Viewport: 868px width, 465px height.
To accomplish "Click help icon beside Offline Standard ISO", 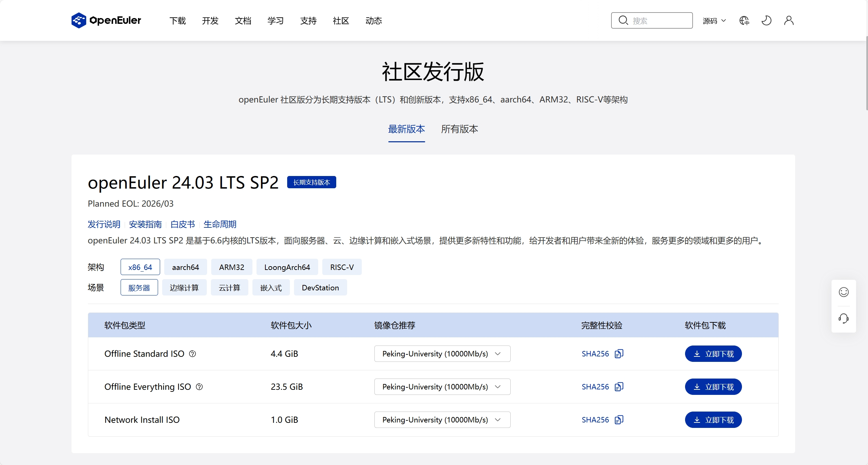I will pos(192,354).
